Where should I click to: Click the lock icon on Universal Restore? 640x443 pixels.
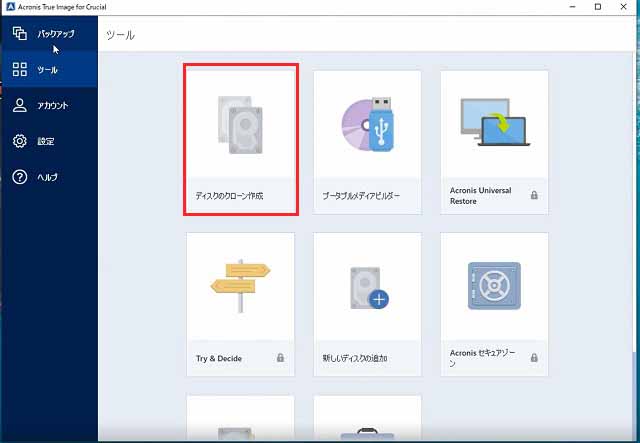[534, 195]
